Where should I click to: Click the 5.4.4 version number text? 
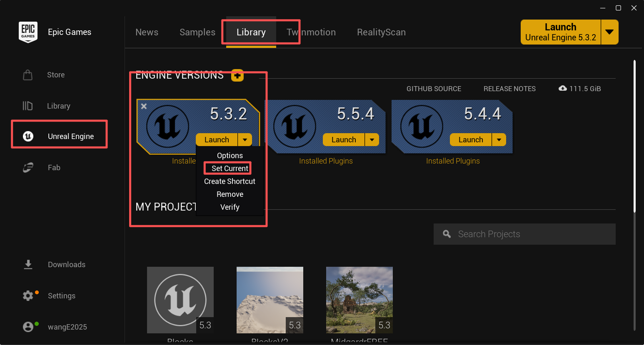483,114
